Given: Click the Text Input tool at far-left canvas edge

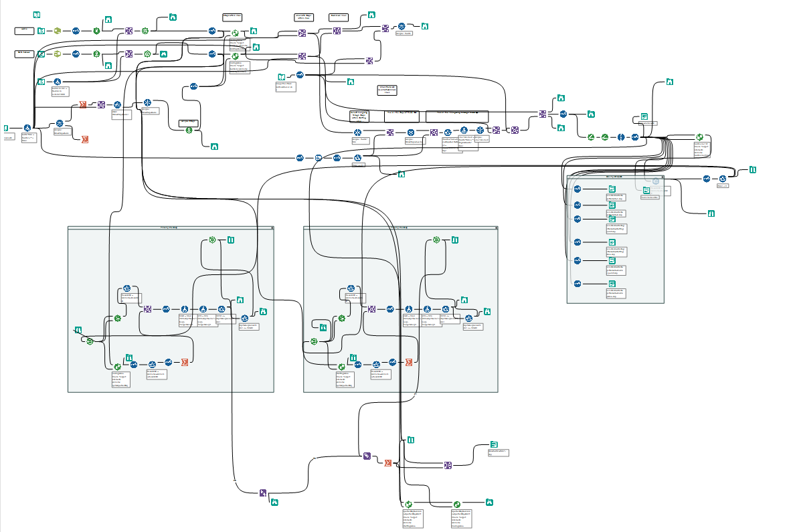Looking at the screenshot, I should 6,128.
